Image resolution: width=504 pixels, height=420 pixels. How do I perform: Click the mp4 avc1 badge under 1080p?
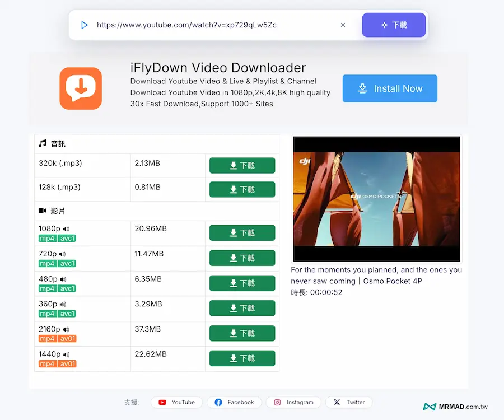[x=57, y=239]
